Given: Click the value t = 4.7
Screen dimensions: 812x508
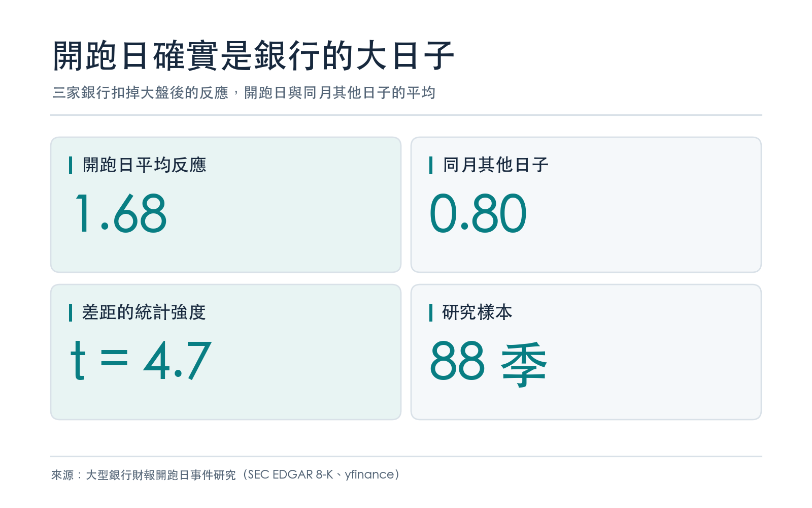Looking at the screenshot, I should click(x=141, y=361).
